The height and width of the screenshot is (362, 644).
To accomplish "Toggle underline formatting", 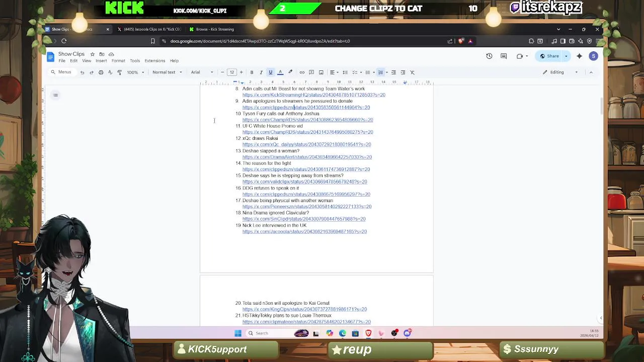I will click(270, 72).
